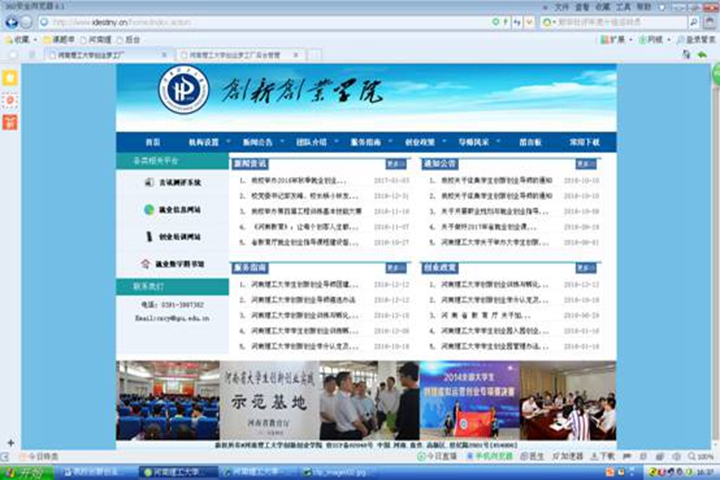Click the orange icon in left sidebar
The width and height of the screenshot is (720, 480).
coord(10,122)
